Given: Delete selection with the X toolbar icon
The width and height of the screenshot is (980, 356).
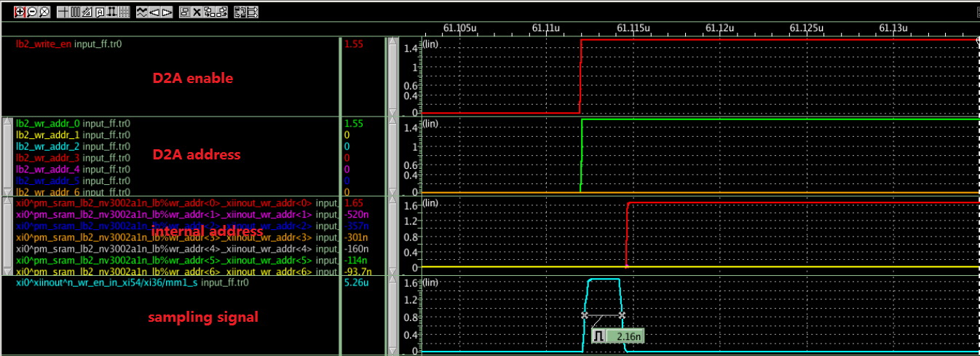Looking at the screenshot, I should tap(197, 12).
